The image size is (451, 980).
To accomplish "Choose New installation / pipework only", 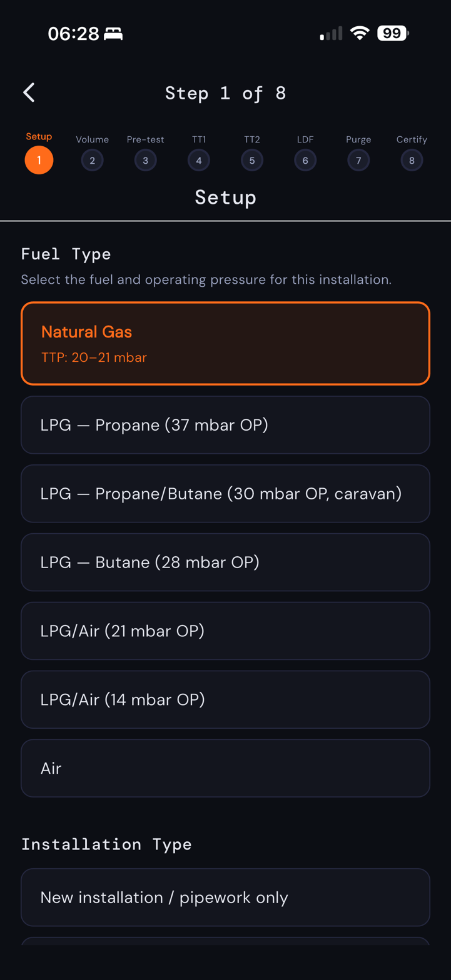I will (225, 897).
